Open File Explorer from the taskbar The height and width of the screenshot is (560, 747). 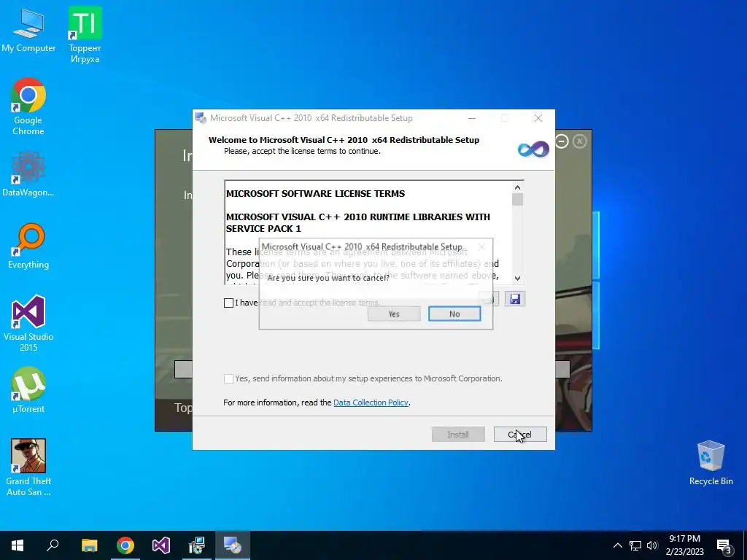tap(89, 545)
